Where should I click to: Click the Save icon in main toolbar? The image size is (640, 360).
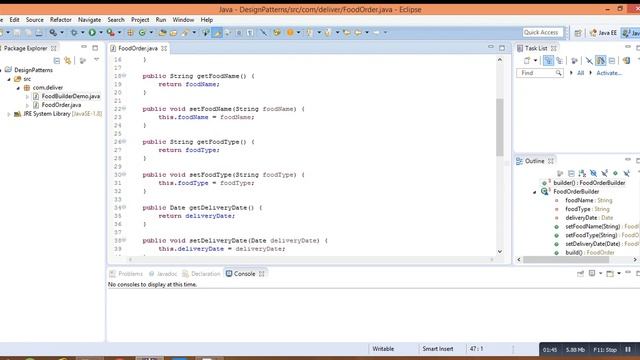(17, 32)
